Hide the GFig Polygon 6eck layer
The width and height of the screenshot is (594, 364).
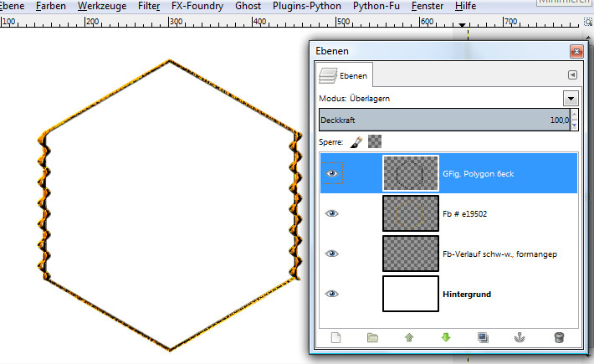pos(332,173)
